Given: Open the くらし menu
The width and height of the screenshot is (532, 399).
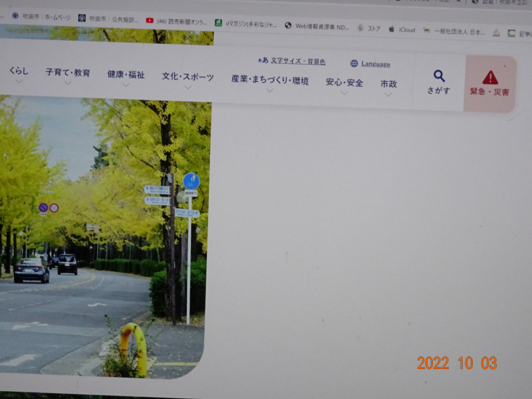Looking at the screenshot, I should click(x=19, y=70).
